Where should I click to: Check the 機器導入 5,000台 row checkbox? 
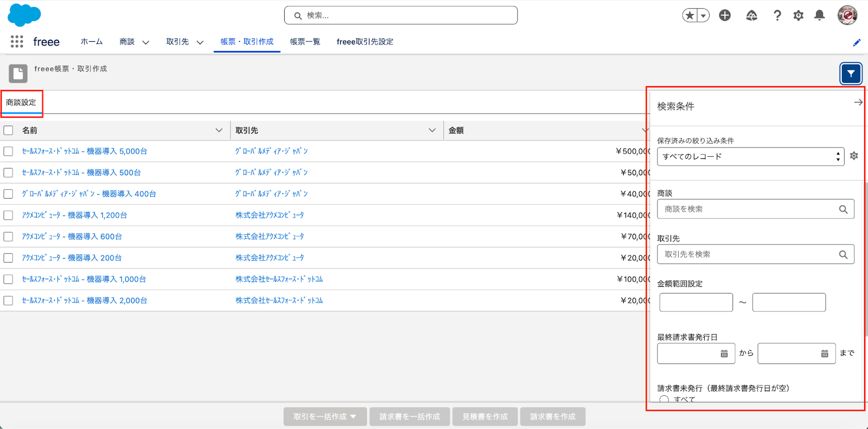pos(8,151)
